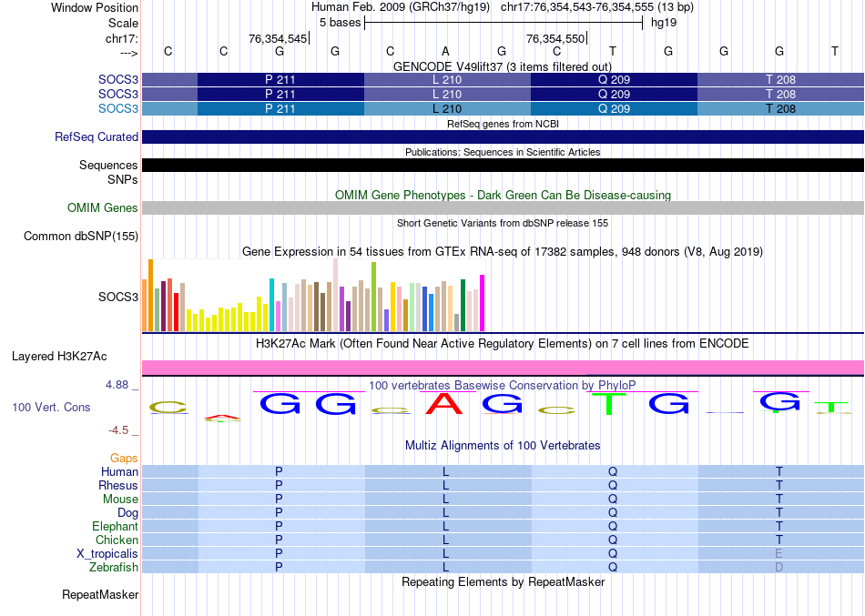Click the Gaps label in Multiz alignments
The image size is (865, 616).
click(124, 459)
